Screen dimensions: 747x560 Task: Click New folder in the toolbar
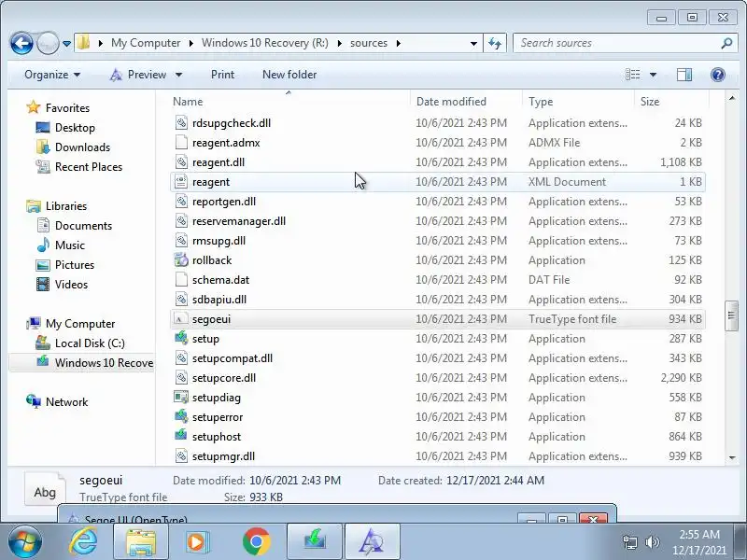tap(289, 75)
